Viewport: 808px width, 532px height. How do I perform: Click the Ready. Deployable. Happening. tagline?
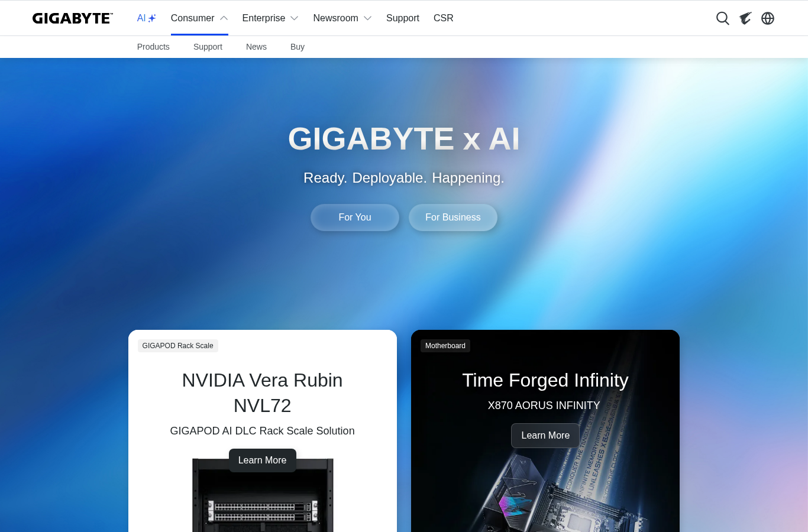[404, 178]
